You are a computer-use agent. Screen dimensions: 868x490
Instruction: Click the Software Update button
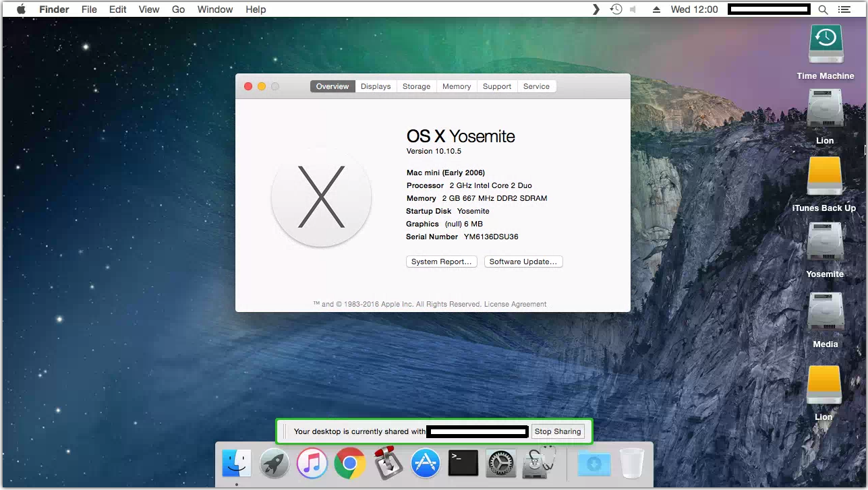(x=523, y=262)
